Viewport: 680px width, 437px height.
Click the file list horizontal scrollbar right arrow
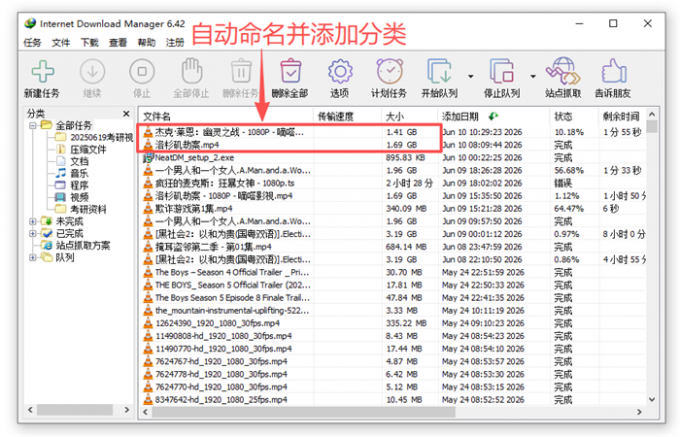[639, 412]
